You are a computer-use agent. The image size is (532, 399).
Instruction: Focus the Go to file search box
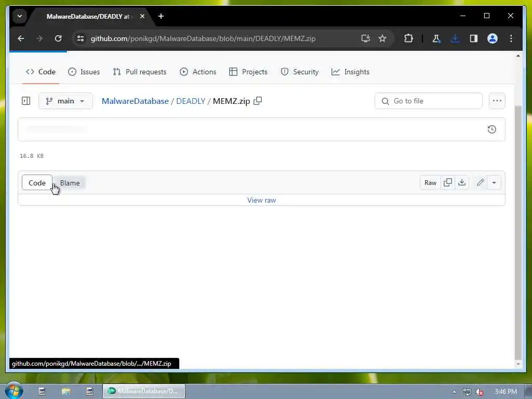[428, 101]
